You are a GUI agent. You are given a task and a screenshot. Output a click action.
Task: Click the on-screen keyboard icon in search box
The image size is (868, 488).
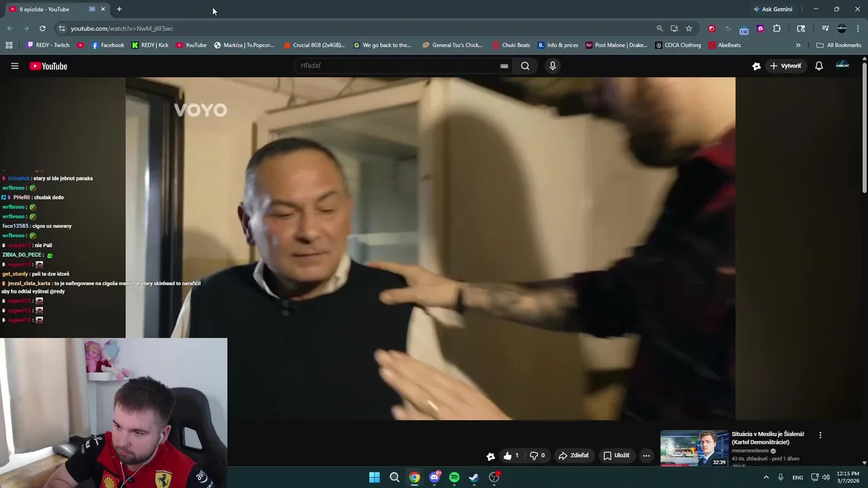[504, 66]
